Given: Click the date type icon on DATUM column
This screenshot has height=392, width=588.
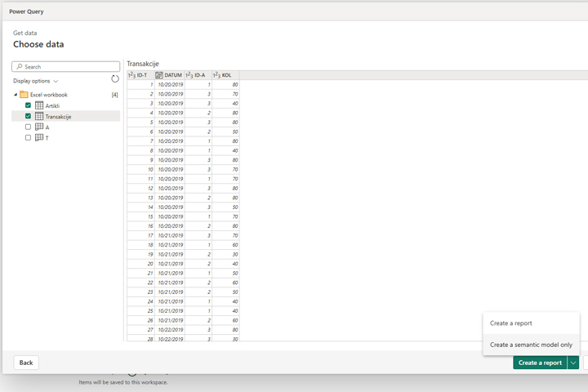Looking at the screenshot, I should (159, 75).
